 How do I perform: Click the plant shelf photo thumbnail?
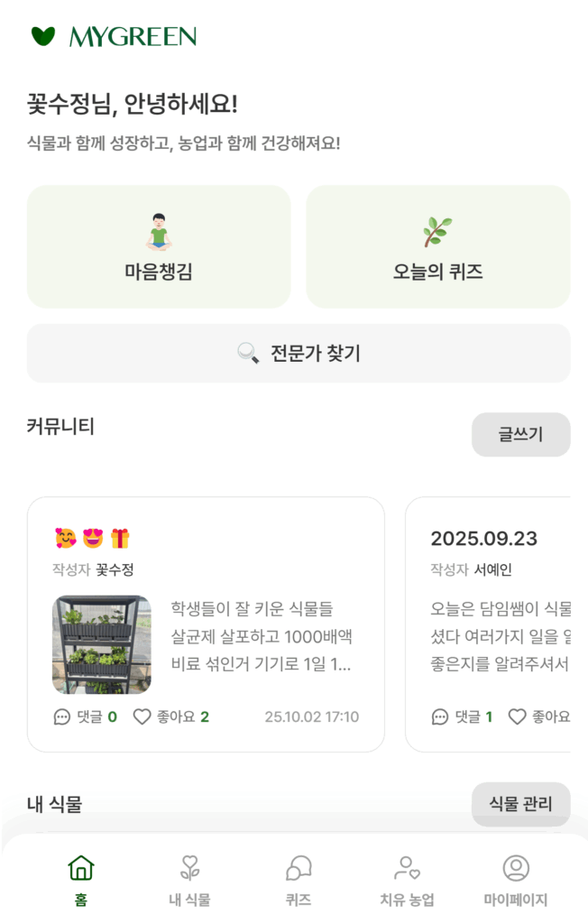pyautogui.click(x=102, y=644)
